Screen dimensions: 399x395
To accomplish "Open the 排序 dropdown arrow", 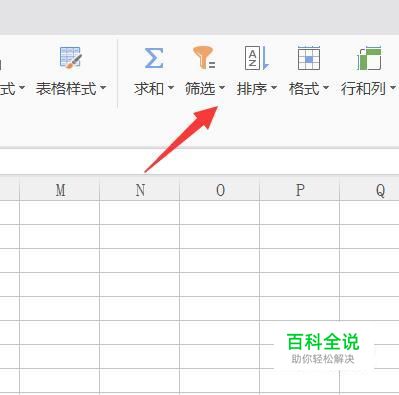I will click(274, 88).
